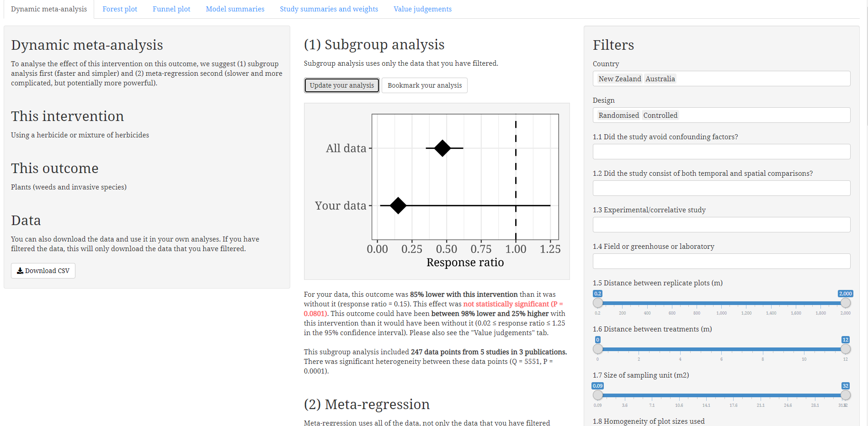Image resolution: width=868 pixels, height=426 pixels.
Task: Click Update your analysis
Action: 341,85
